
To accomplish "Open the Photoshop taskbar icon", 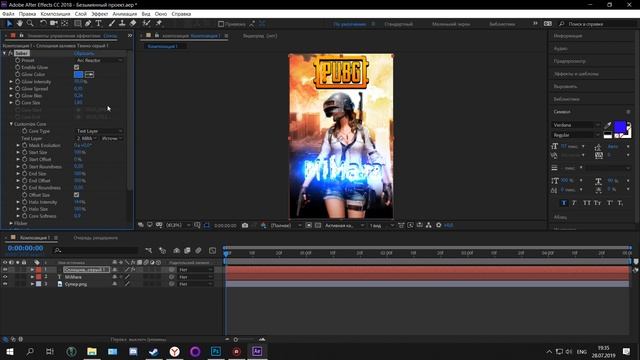I will click(x=216, y=351).
